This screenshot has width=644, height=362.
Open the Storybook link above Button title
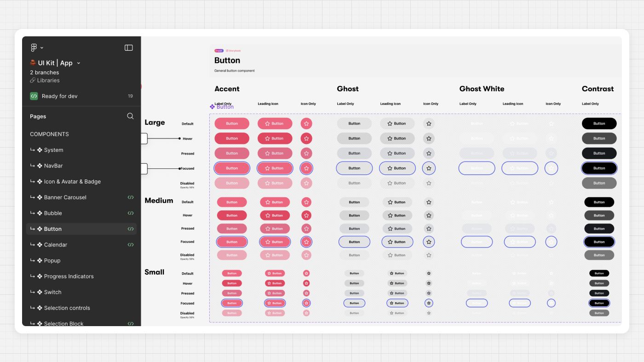coord(233,51)
